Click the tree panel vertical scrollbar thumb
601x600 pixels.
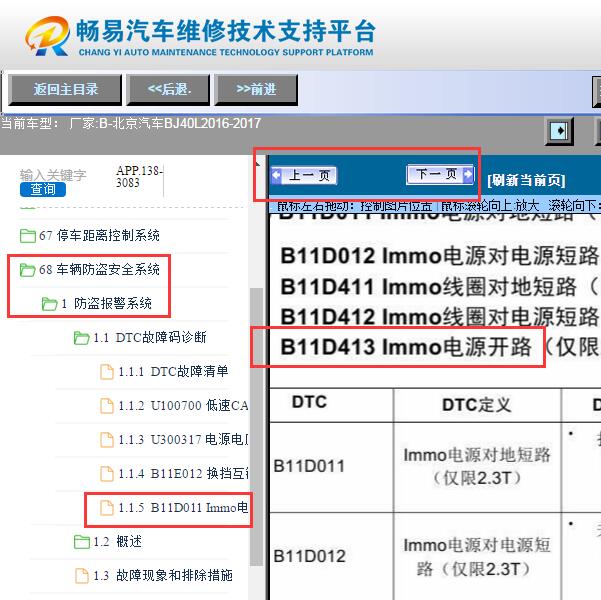point(256,427)
